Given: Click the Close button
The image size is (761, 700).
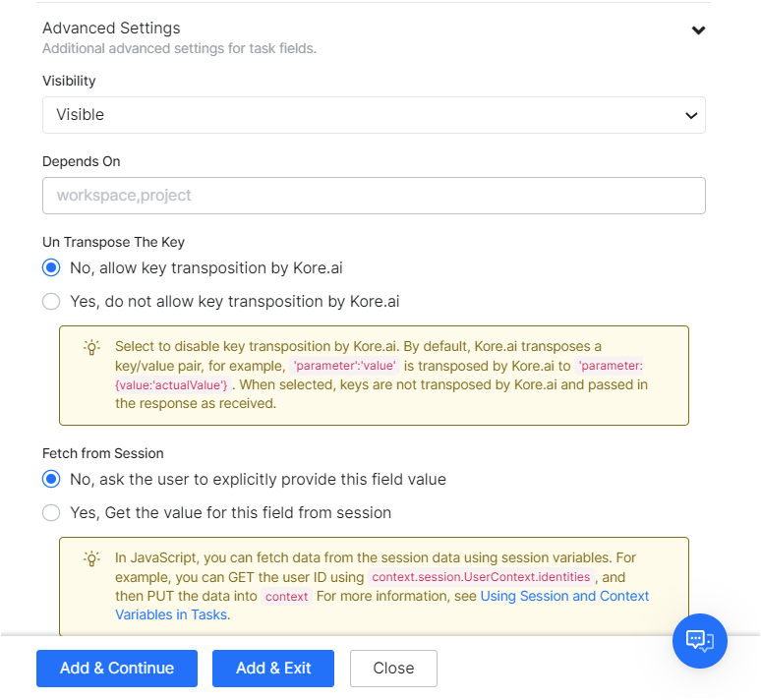Looking at the screenshot, I should pos(393,669).
